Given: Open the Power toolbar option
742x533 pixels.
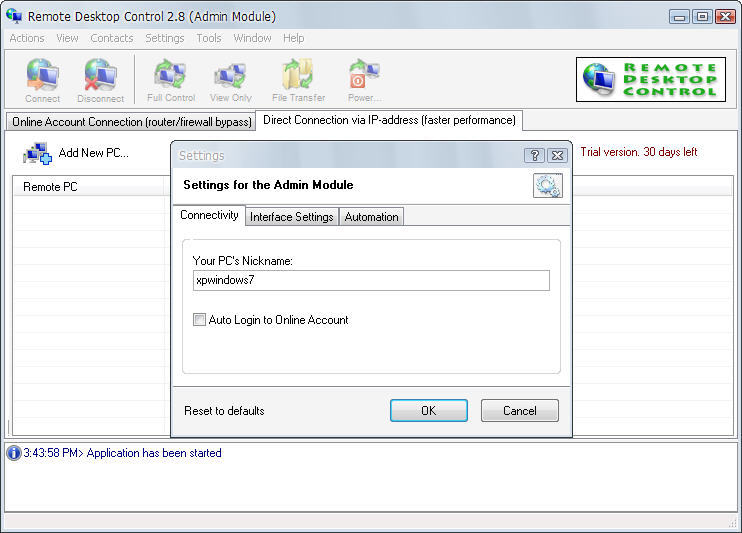Looking at the screenshot, I should 364,80.
